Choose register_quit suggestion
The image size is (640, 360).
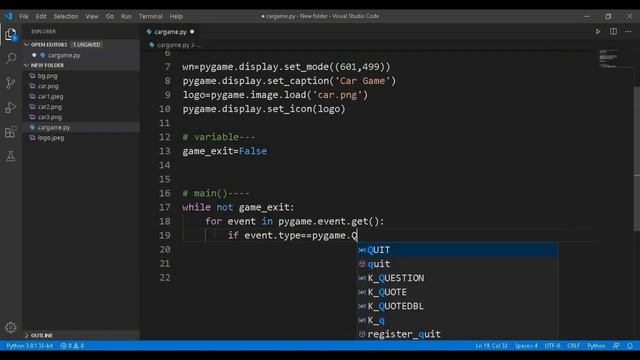(458, 334)
